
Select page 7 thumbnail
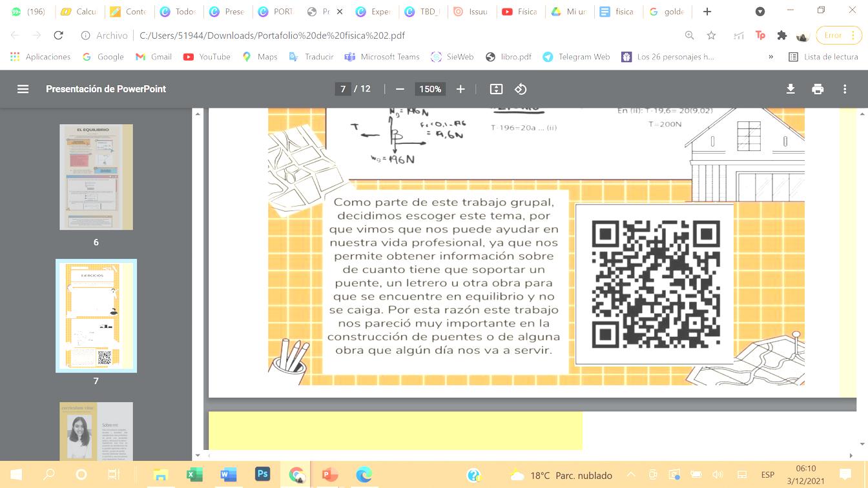click(96, 316)
